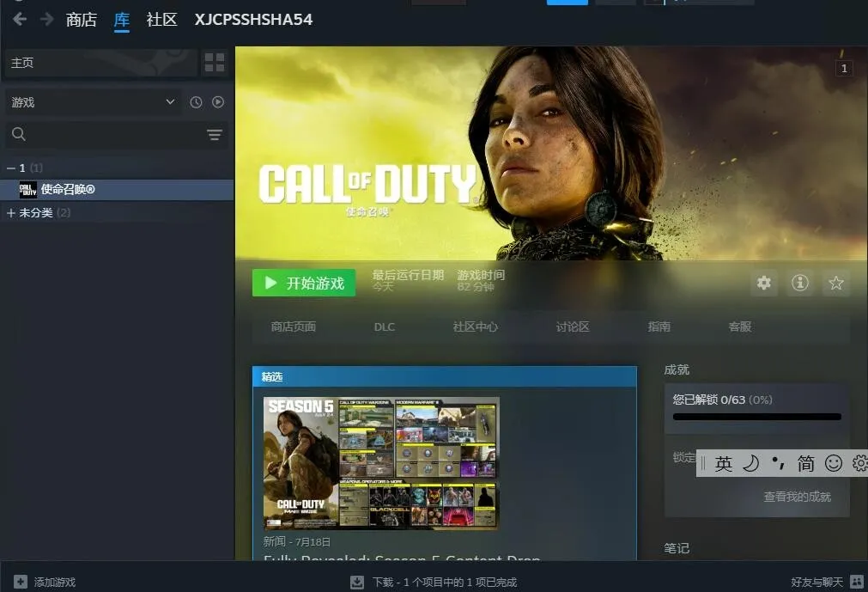The height and width of the screenshot is (592, 868).
Task: Toggle IME emoji smiley icon
Action: (x=833, y=464)
